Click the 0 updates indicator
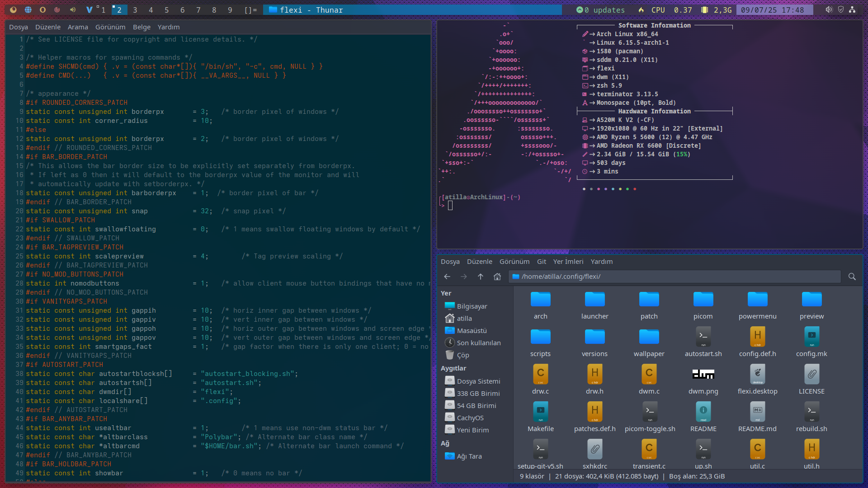Image resolution: width=868 pixels, height=488 pixels. click(x=600, y=10)
